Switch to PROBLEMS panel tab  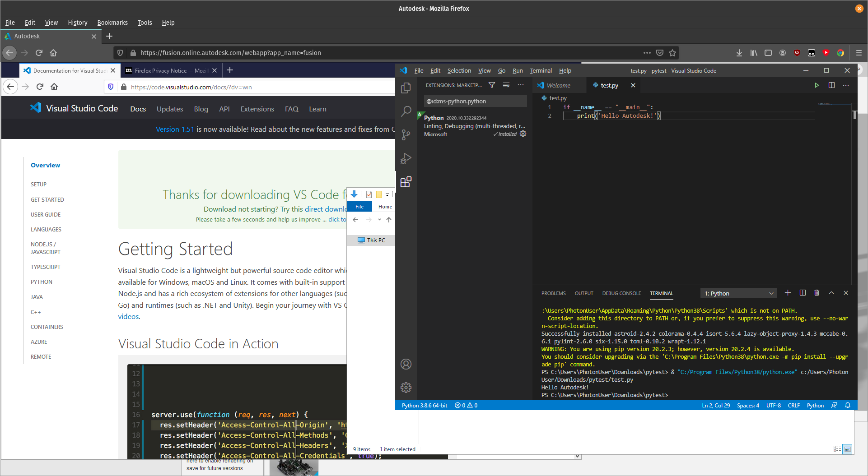554,293
